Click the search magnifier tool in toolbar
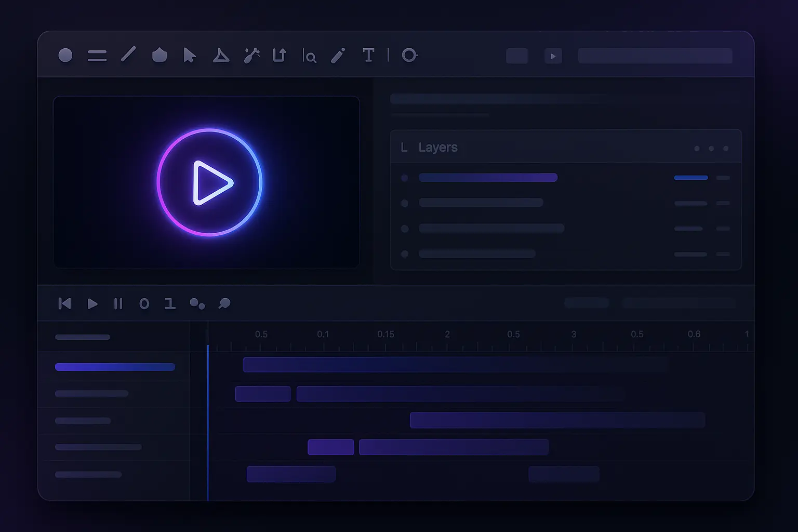The height and width of the screenshot is (532, 798). point(310,56)
